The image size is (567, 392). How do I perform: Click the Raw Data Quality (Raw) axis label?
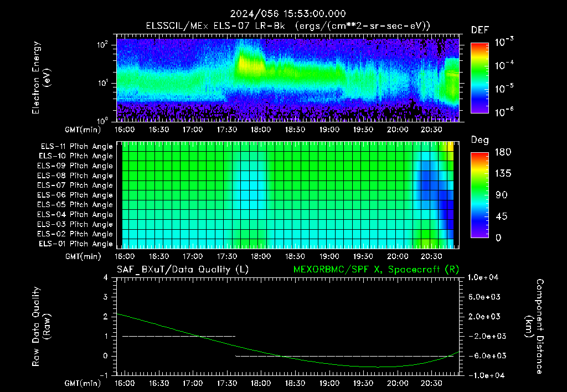point(41,327)
